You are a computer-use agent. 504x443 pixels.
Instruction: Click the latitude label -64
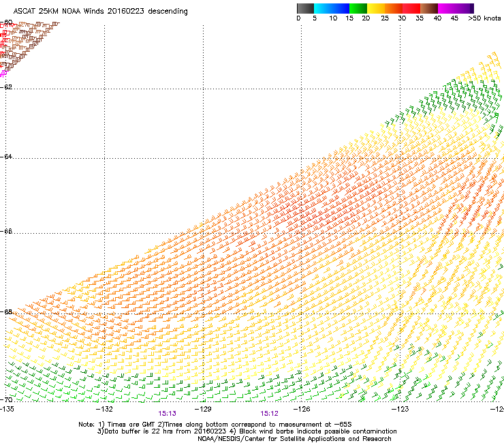click(6, 157)
